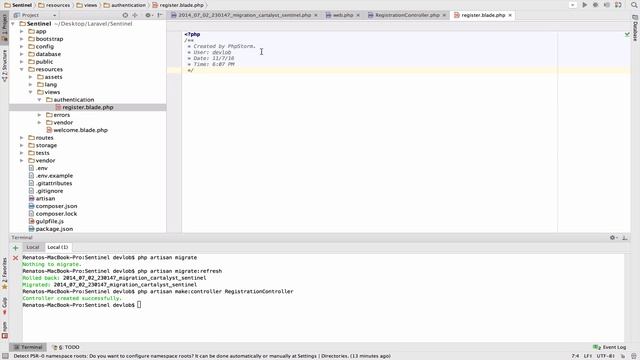Expand the bootstrap folder
Image resolution: width=640 pixels, height=360 pixels.
[22, 39]
